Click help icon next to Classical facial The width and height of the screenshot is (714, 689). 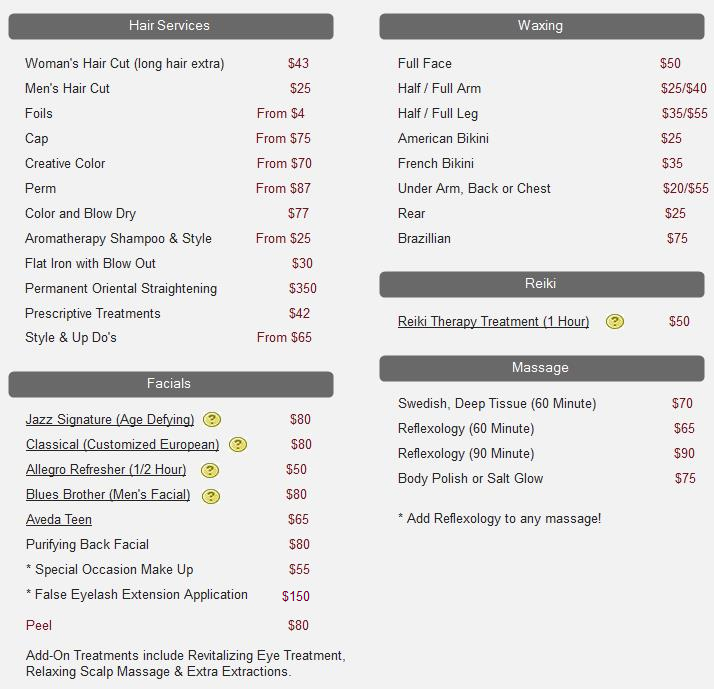pyautogui.click(x=237, y=445)
